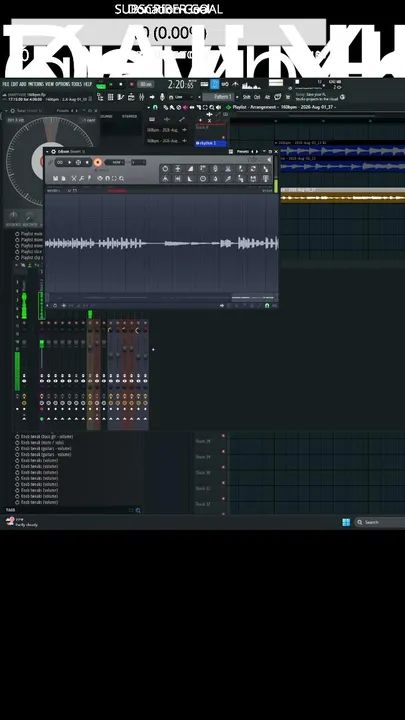Adjust the Tuner ADAPTIVITY knob
Screen dimensions: 405x720
pyautogui.click(x=30, y=217)
